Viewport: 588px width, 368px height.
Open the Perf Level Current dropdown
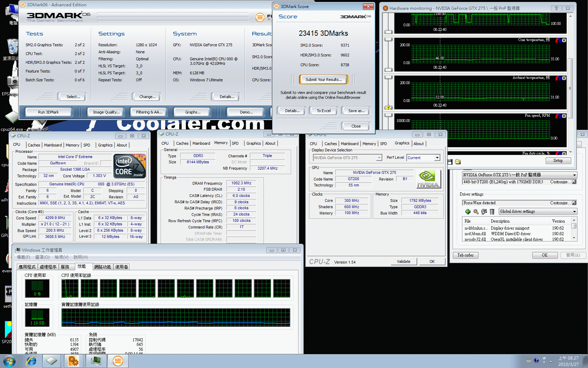[x=437, y=158]
